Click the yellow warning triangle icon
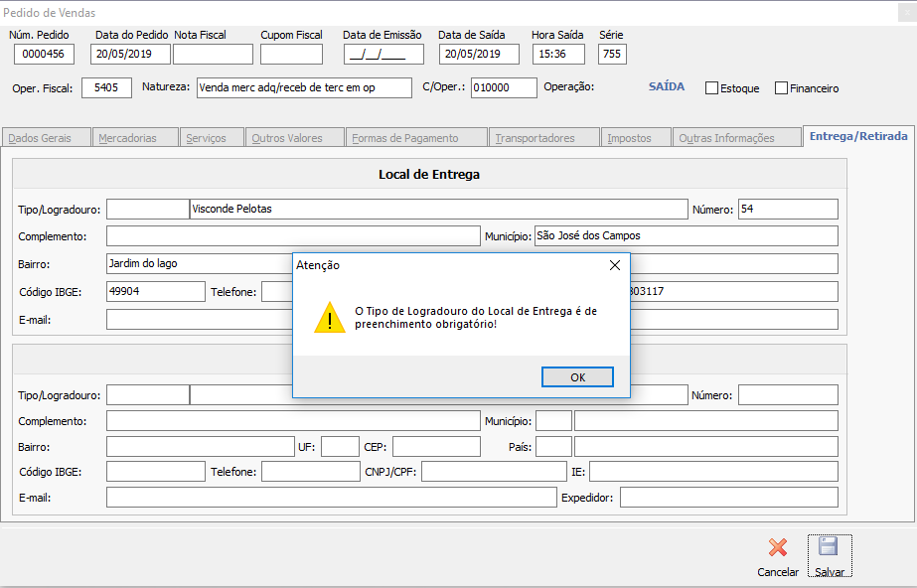This screenshot has height=588, width=917. pos(330,318)
